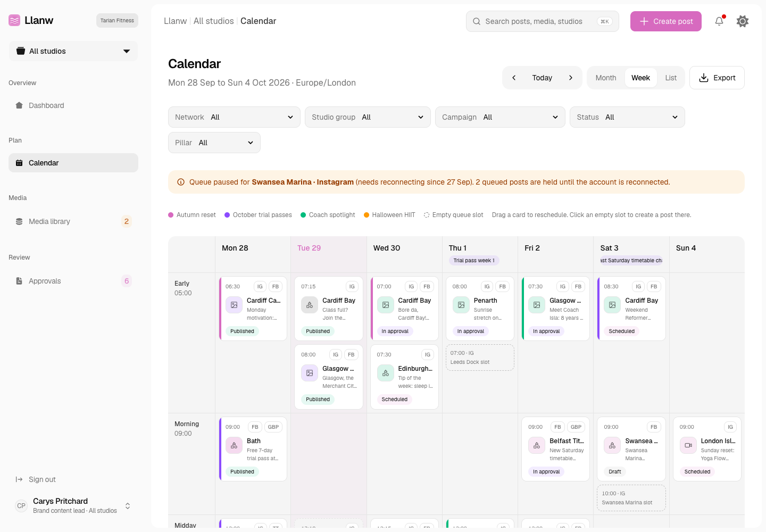Screen dimensions: 766x532
Task: Open Calendar in the sidebar
Action: point(73,163)
